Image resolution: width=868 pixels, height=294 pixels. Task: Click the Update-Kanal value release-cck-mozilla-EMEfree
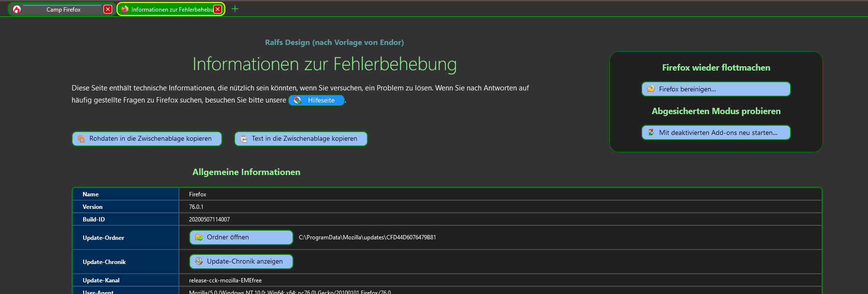tap(225, 280)
